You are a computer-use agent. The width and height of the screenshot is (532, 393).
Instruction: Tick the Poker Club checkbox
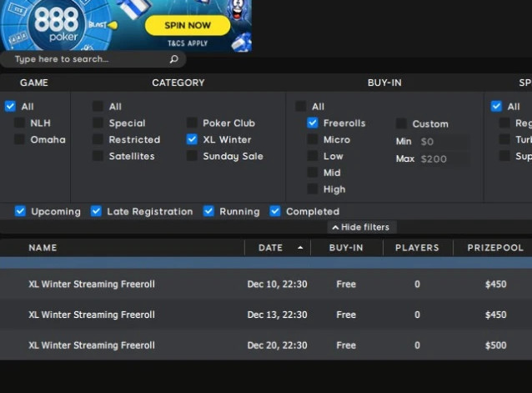192,123
